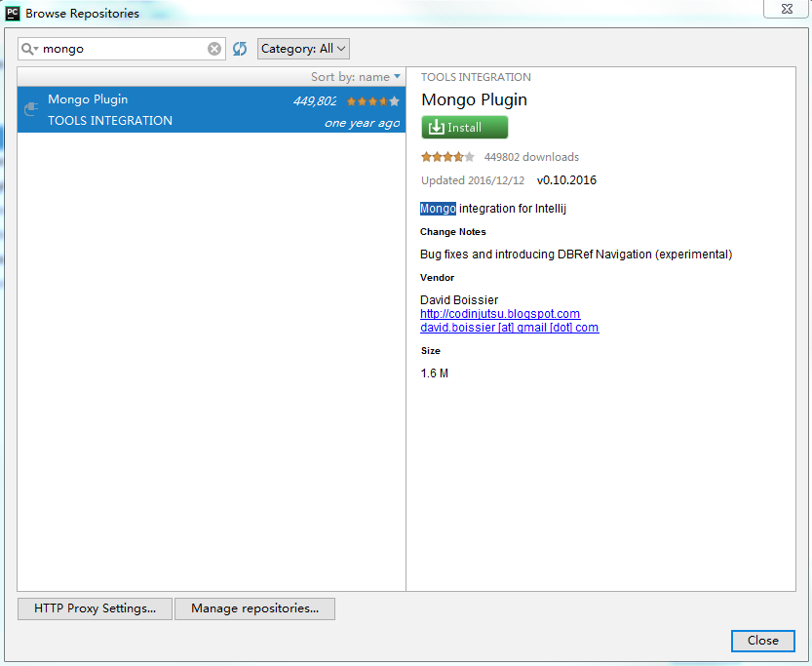Select the Mongo Plugin list entry
The height and width of the screenshot is (666, 812).
point(212,109)
